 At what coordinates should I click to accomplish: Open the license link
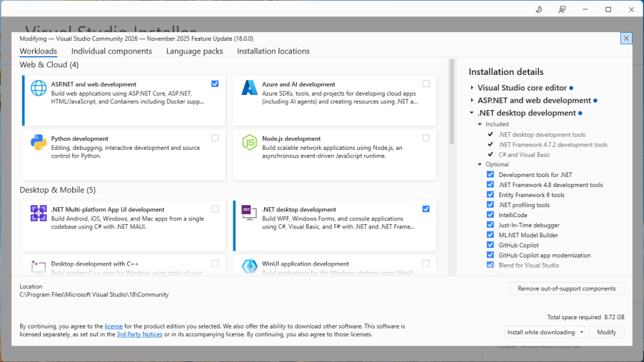pyautogui.click(x=113, y=326)
